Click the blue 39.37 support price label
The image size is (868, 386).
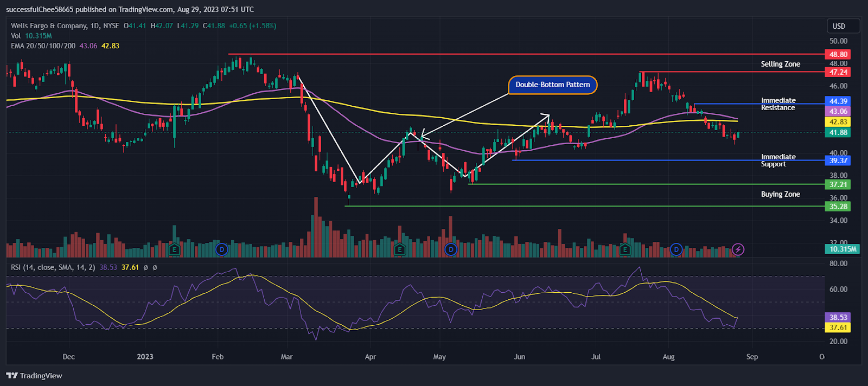838,160
